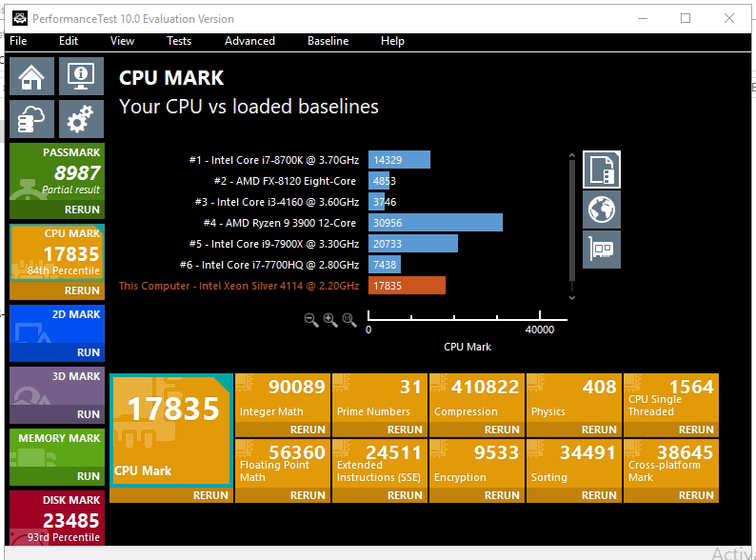Open the Tests menu
Image resolution: width=756 pixels, height=560 pixels.
point(179,41)
